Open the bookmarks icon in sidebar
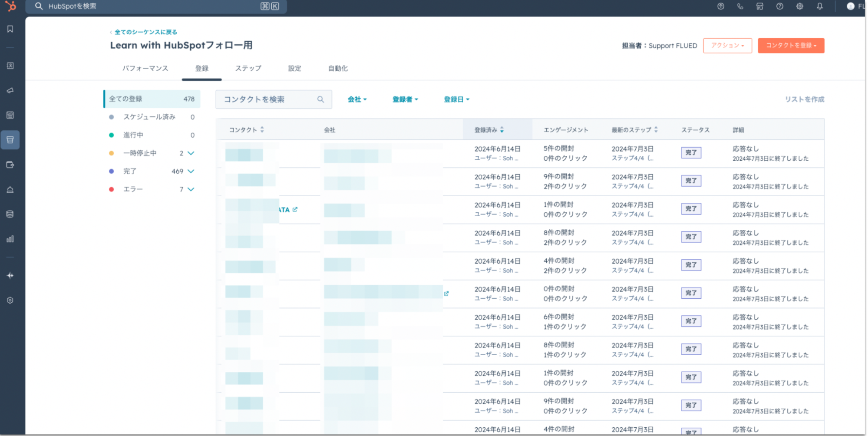 click(10, 29)
